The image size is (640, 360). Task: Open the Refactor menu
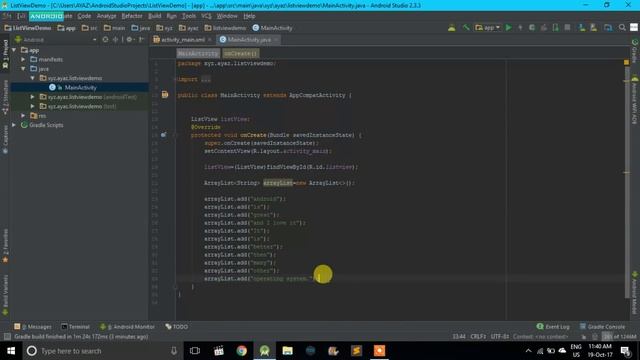click(132, 16)
